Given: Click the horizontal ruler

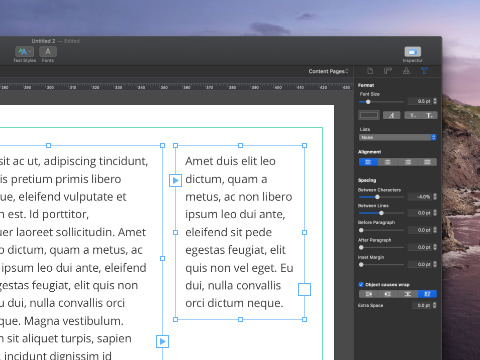Looking at the screenshot, I should click(x=176, y=87).
